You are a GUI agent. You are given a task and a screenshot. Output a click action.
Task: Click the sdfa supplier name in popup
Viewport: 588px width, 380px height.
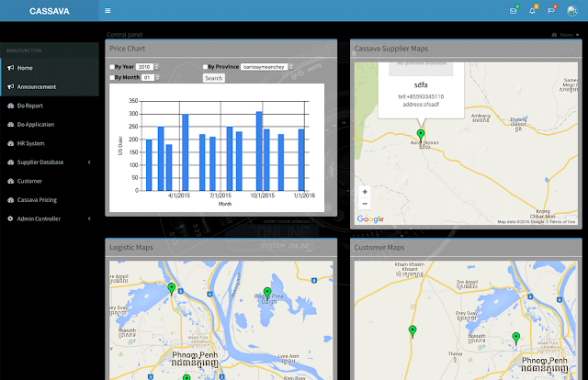421,85
